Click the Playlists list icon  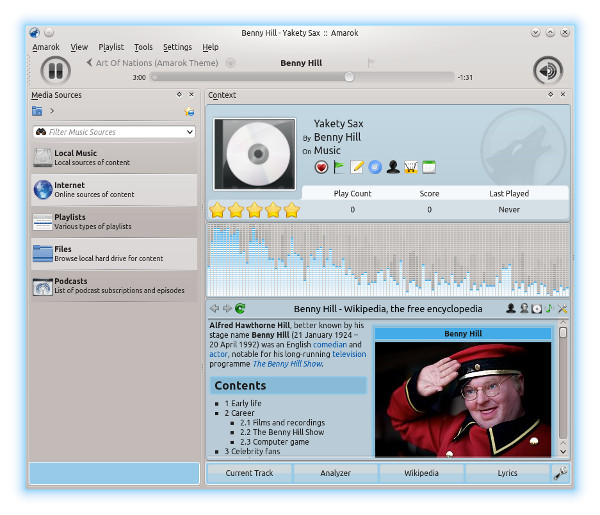(42, 222)
